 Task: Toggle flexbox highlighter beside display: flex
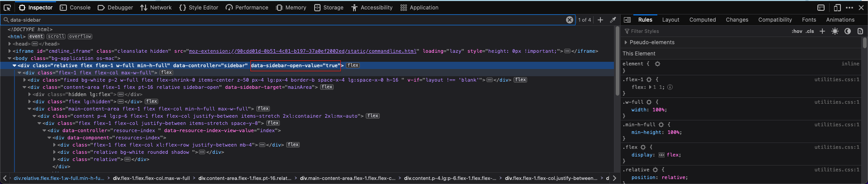(x=661, y=155)
